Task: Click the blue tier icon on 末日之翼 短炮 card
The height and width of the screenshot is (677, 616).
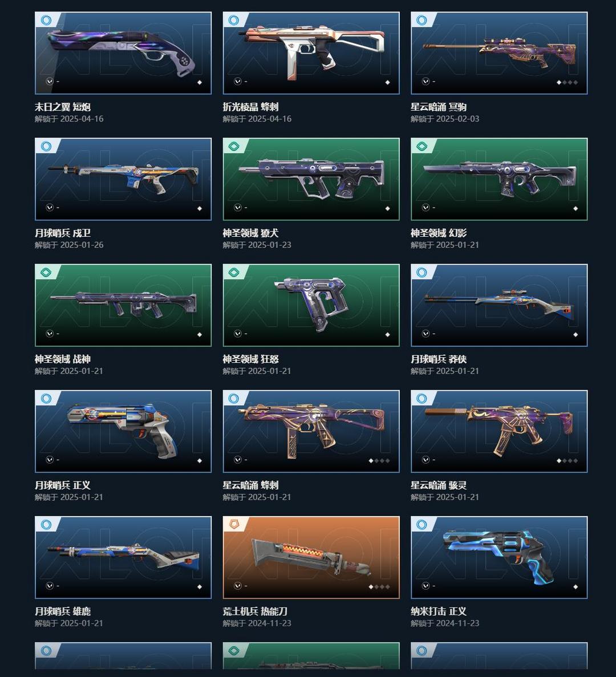Action: click(46, 21)
